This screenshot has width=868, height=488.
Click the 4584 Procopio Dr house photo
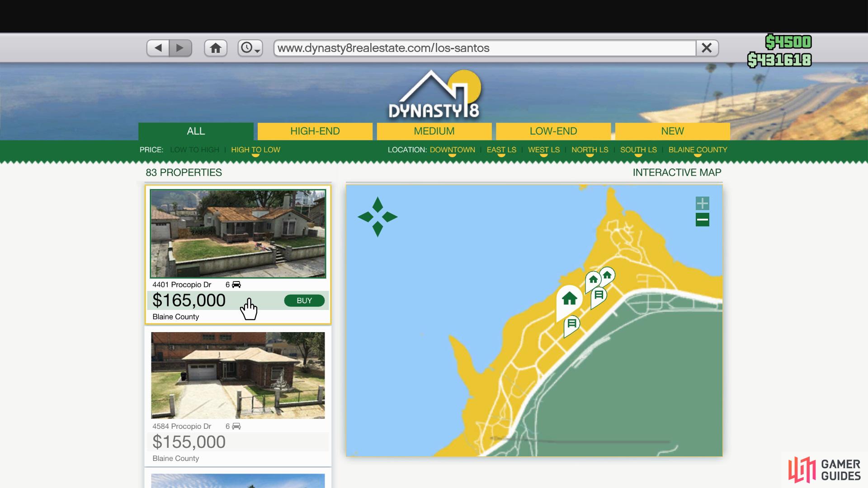[238, 375]
